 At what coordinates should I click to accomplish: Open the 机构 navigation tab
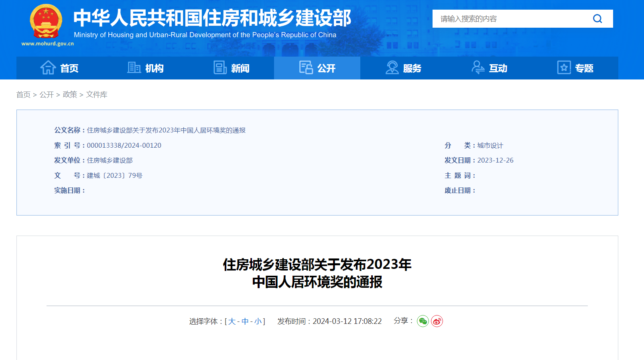(x=145, y=68)
